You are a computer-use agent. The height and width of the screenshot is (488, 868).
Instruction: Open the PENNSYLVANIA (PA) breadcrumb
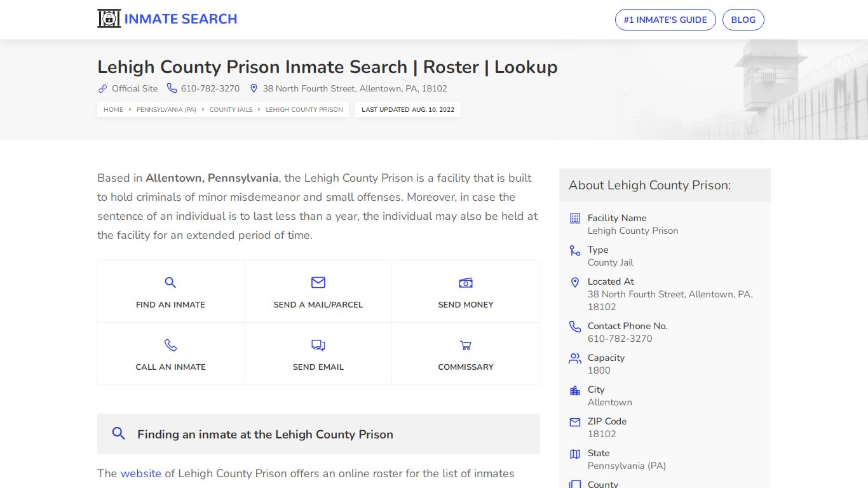pyautogui.click(x=166, y=109)
